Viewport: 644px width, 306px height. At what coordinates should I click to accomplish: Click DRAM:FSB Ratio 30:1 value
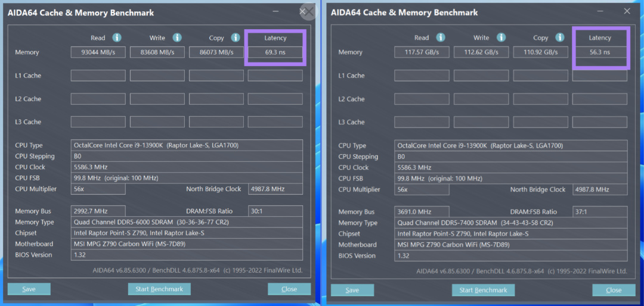(275, 211)
